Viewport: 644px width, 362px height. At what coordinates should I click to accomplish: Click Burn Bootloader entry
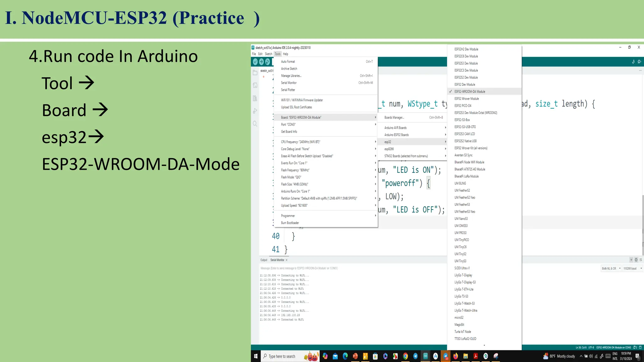click(325, 223)
